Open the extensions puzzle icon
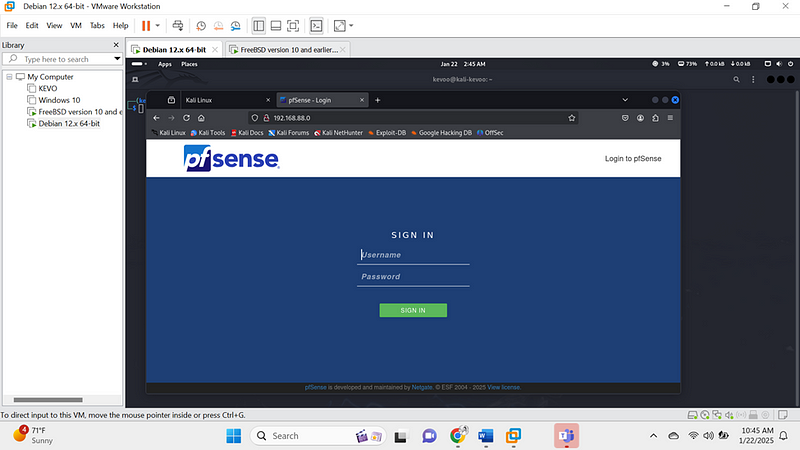The height and width of the screenshot is (450, 800). click(655, 118)
